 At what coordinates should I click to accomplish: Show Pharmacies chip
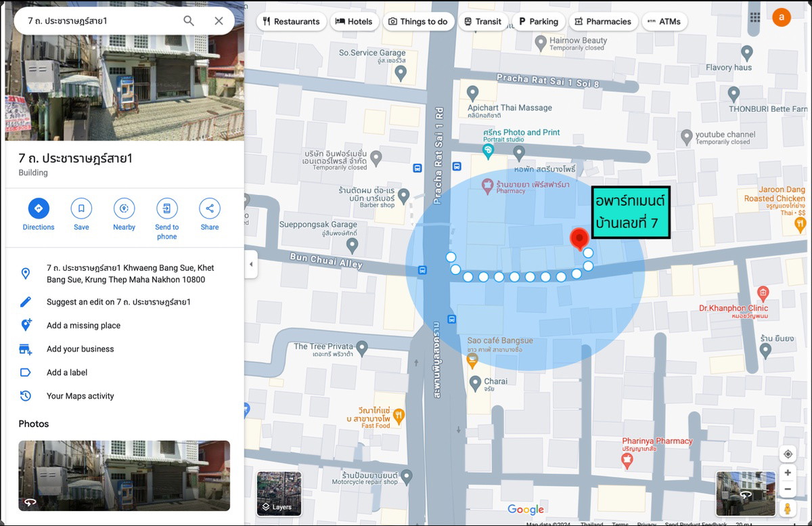pyautogui.click(x=602, y=22)
